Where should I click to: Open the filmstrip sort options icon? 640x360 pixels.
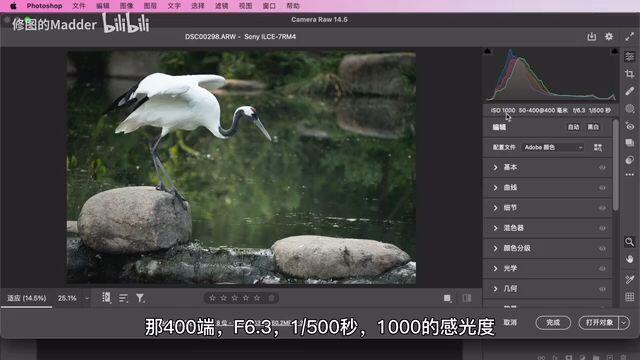[x=123, y=298]
